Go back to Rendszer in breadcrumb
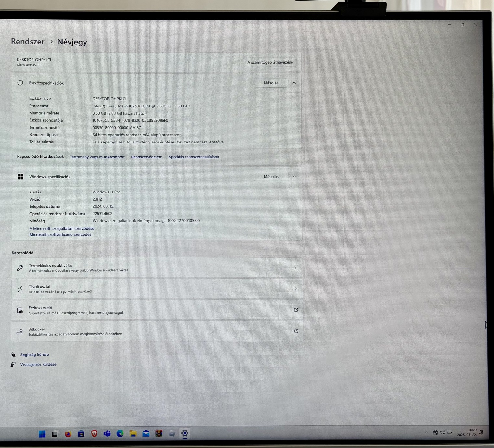 (28, 42)
